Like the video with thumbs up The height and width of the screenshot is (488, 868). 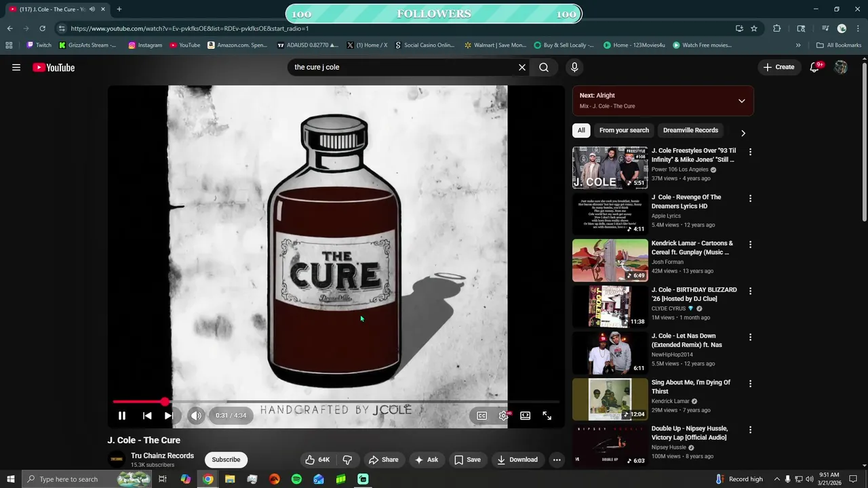tap(317, 460)
